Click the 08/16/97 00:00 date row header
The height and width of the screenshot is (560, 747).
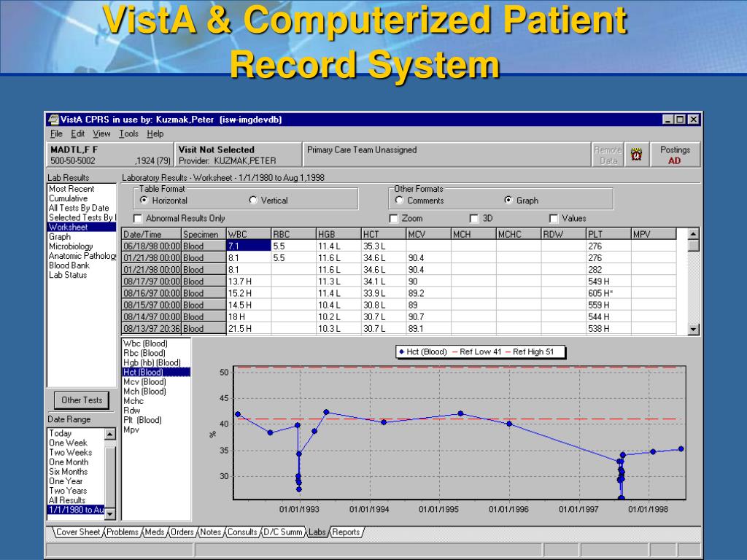click(x=152, y=293)
